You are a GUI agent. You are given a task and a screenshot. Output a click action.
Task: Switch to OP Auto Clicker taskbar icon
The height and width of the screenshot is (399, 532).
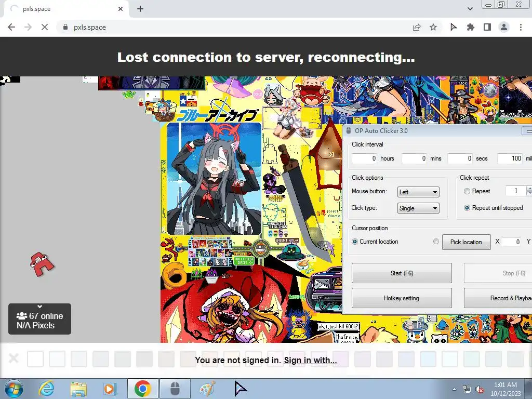175,389
